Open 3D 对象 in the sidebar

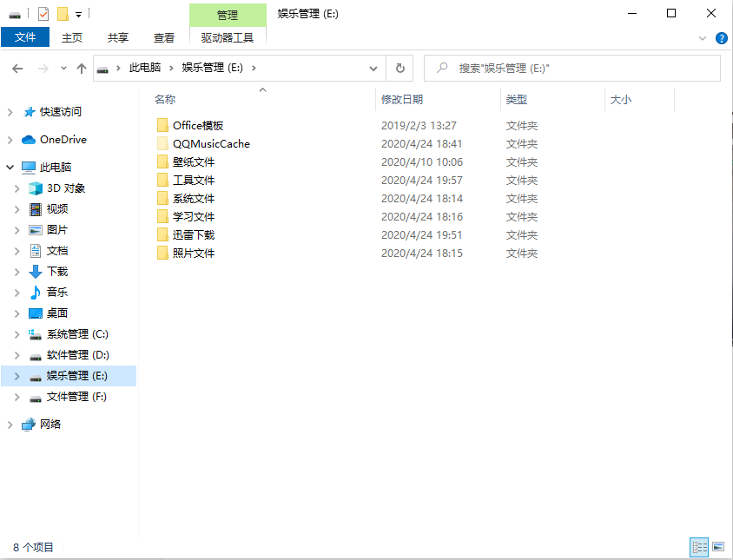[x=66, y=188]
